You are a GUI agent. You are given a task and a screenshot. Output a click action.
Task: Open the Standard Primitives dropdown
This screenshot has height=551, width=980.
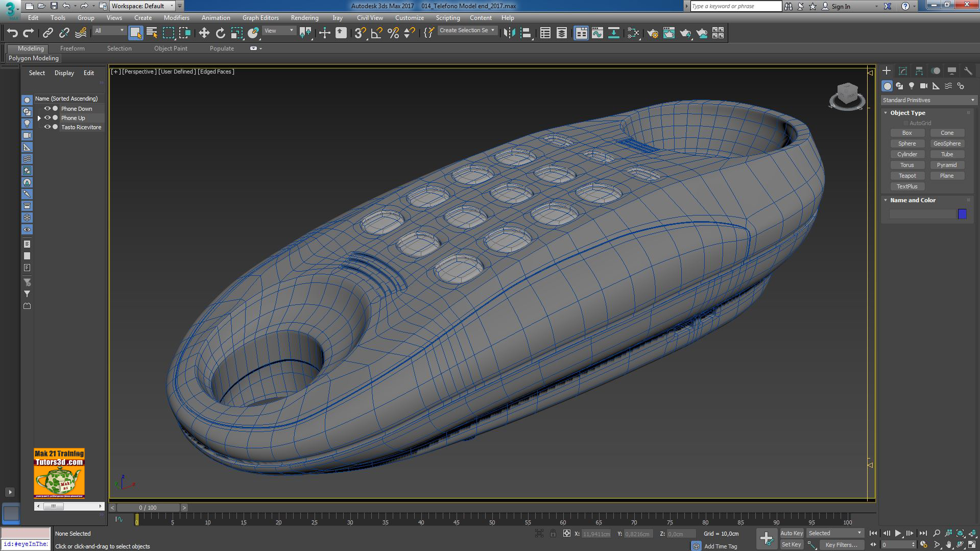[x=972, y=100]
